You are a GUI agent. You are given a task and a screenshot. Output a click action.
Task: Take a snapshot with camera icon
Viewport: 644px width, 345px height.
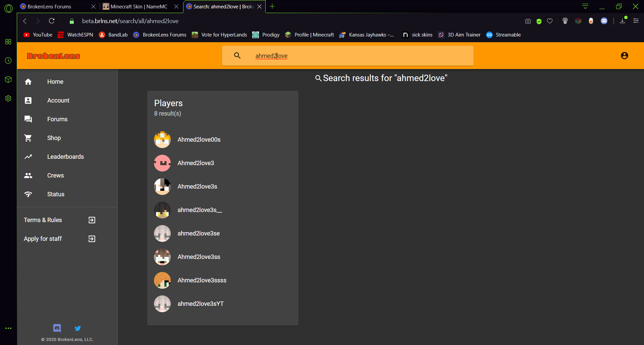pyautogui.click(x=528, y=21)
